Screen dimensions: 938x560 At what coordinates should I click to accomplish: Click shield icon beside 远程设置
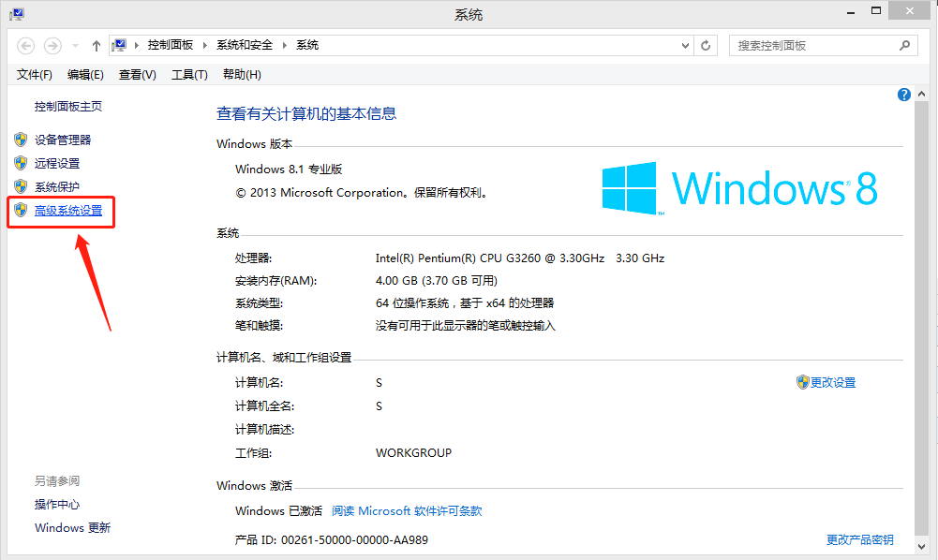coord(21,163)
